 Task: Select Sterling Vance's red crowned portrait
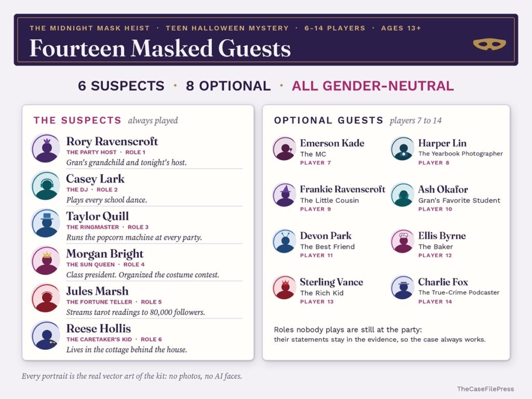pyautogui.click(x=285, y=287)
